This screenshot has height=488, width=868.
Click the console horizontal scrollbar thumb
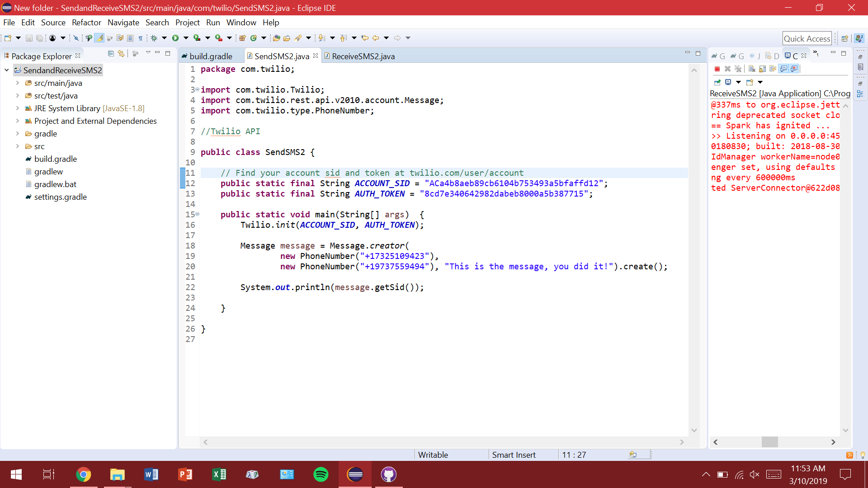[x=769, y=442]
